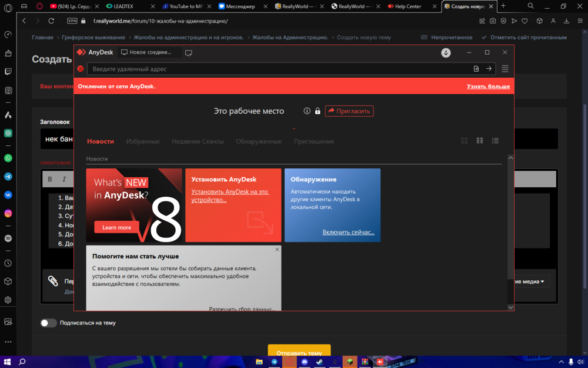Click AnyDesk connect arrow button
Image resolution: width=588 pixels, height=368 pixels.
[489, 69]
